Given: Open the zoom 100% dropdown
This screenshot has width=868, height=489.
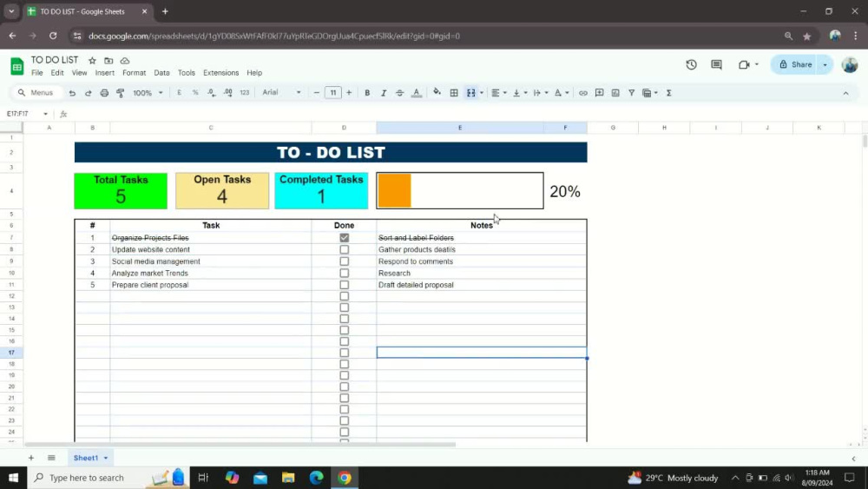Looking at the screenshot, I should [x=148, y=93].
